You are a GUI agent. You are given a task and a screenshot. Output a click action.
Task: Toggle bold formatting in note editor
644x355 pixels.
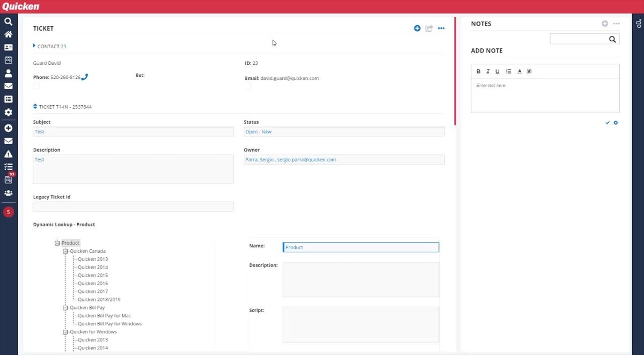pos(479,71)
